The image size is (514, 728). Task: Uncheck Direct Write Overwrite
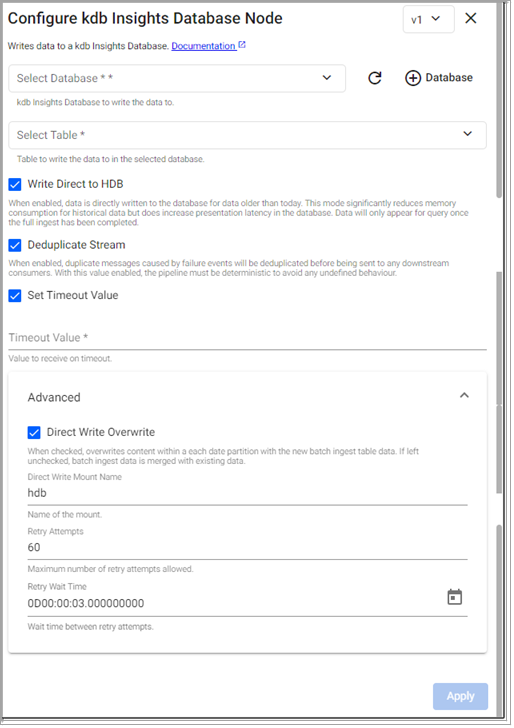[34, 433]
